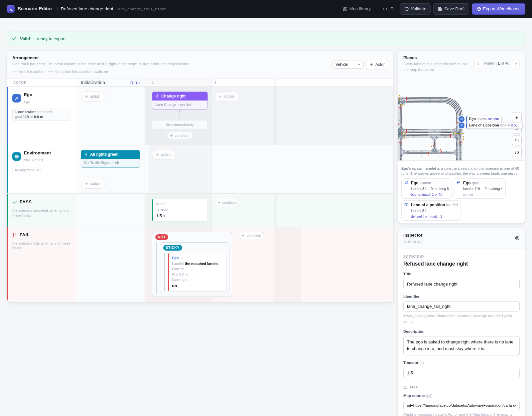
Task: Fit the map to view
Action: click(x=517, y=141)
